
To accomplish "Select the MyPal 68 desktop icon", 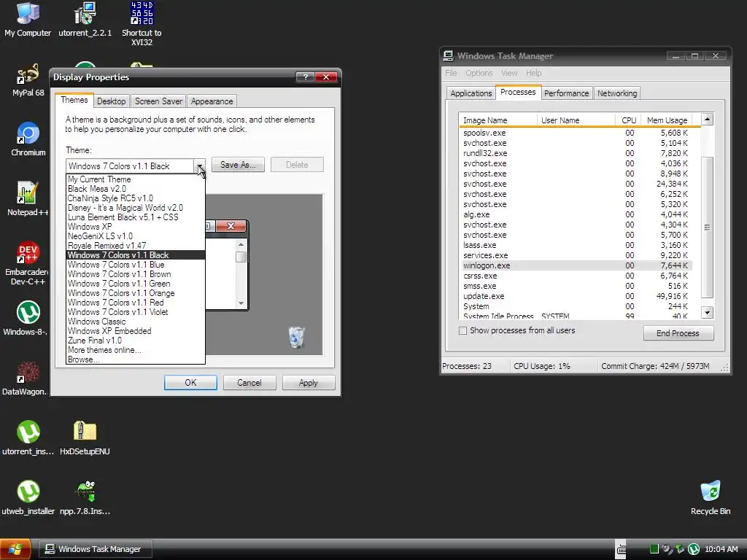I will (28, 80).
